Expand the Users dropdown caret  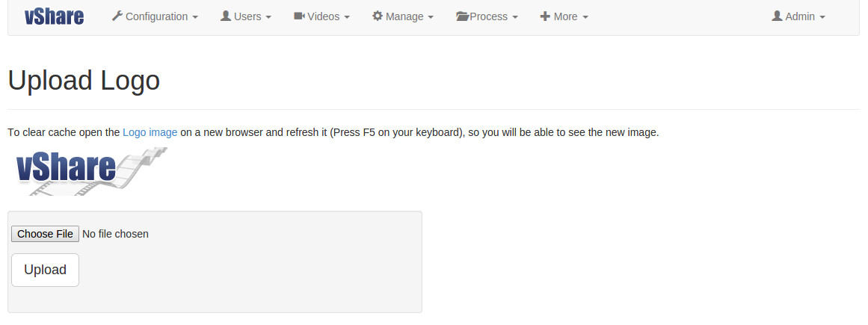(268, 18)
